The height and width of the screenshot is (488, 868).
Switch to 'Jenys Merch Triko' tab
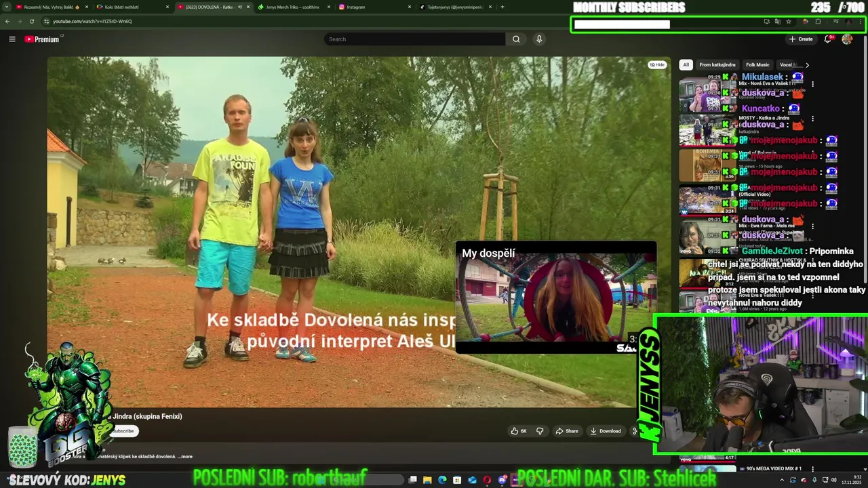tap(293, 7)
